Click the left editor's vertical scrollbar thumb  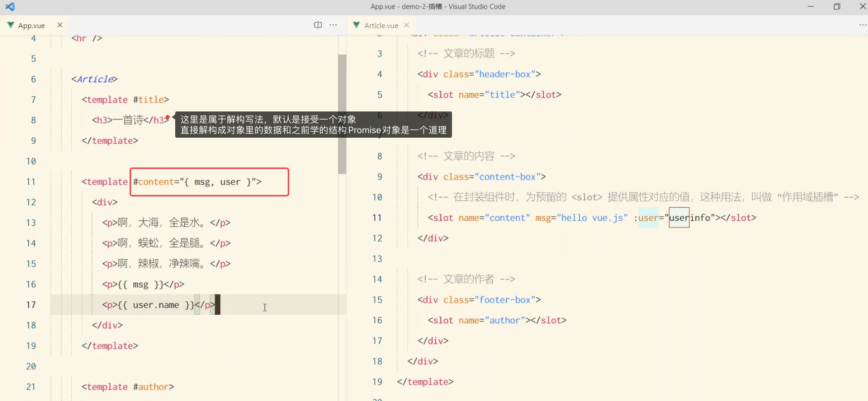click(x=342, y=114)
